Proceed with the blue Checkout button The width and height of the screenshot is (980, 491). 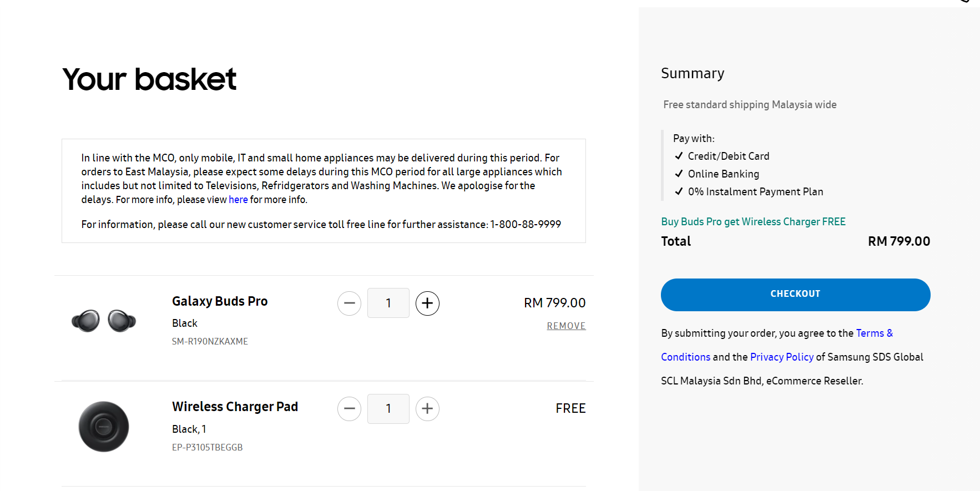coord(795,295)
